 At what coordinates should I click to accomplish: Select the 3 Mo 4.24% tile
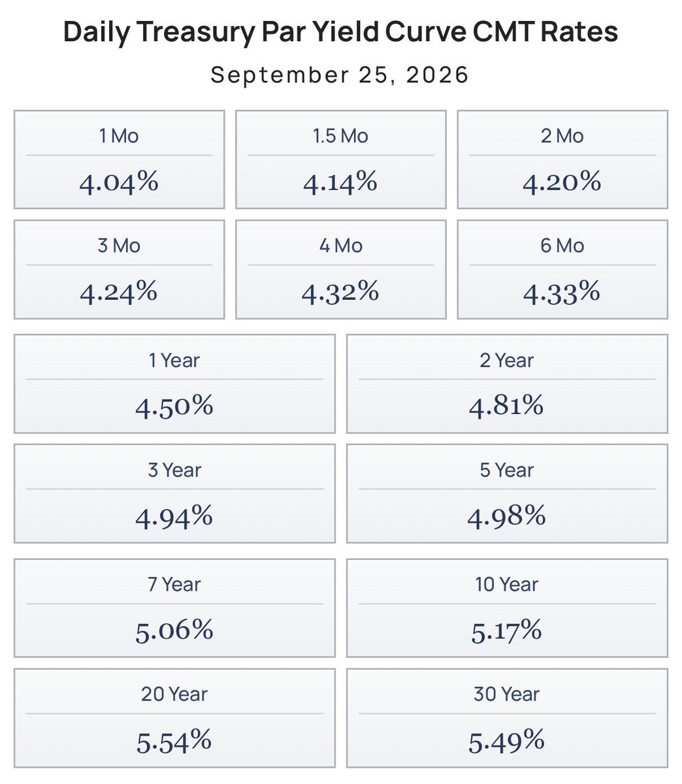click(119, 269)
